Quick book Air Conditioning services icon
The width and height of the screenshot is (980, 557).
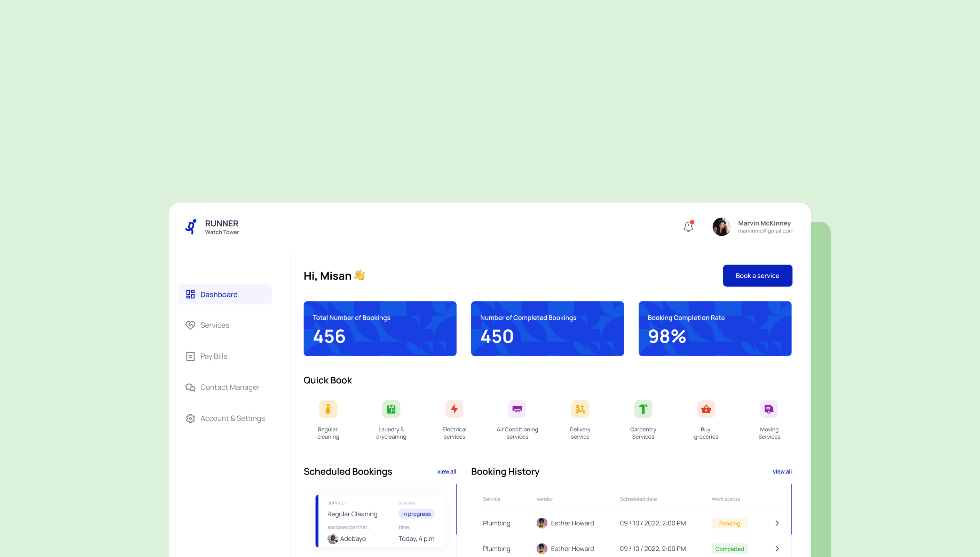(517, 409)
